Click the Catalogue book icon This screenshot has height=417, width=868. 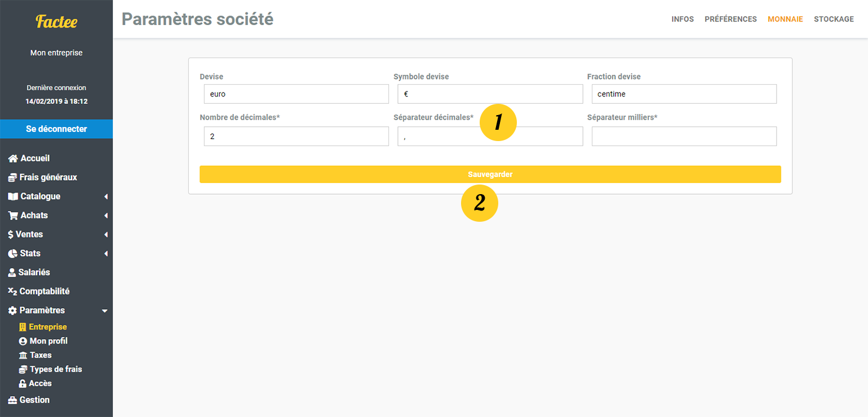tap(13, 196)
